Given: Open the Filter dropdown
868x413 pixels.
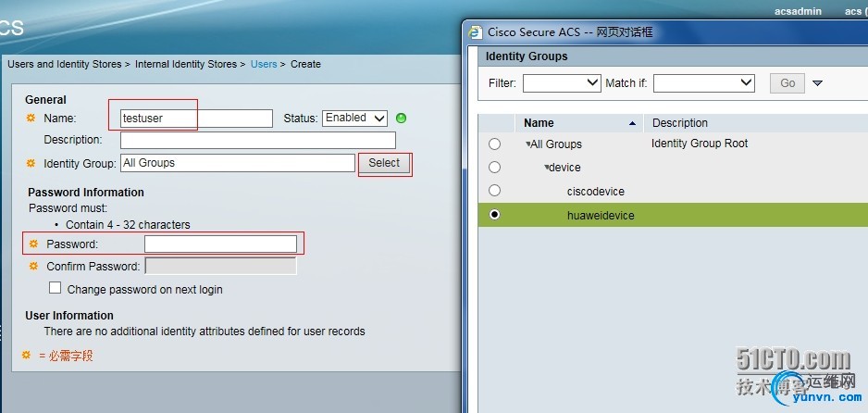Looking at the screenshot, I should coord(562,83).
